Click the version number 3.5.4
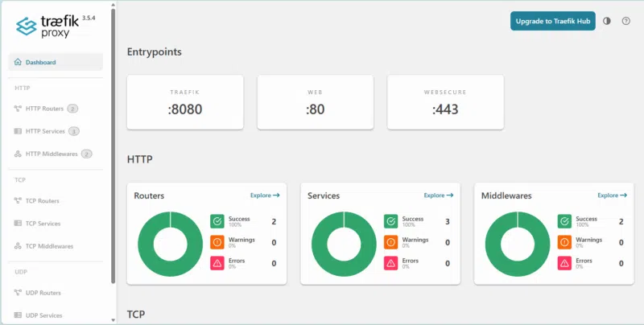This screenshot has width=644, height=325. pyautogui.click(x=89, y=19)
